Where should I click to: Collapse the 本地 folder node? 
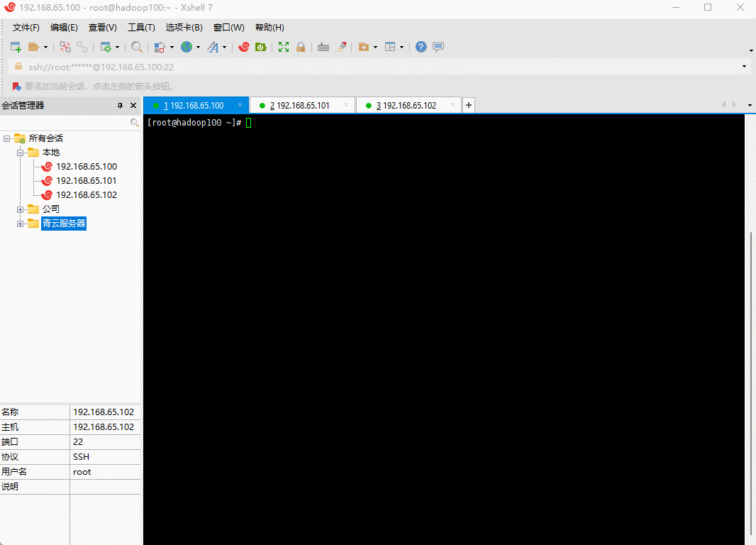click(21, 153)
